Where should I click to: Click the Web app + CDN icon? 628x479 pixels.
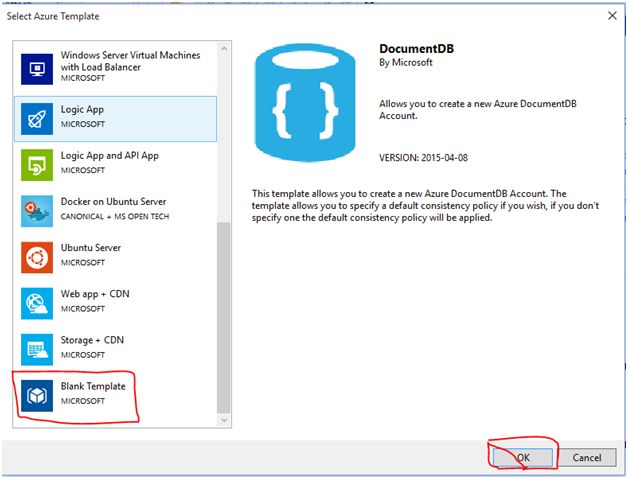pyautogui.click(x=37, y=303)
